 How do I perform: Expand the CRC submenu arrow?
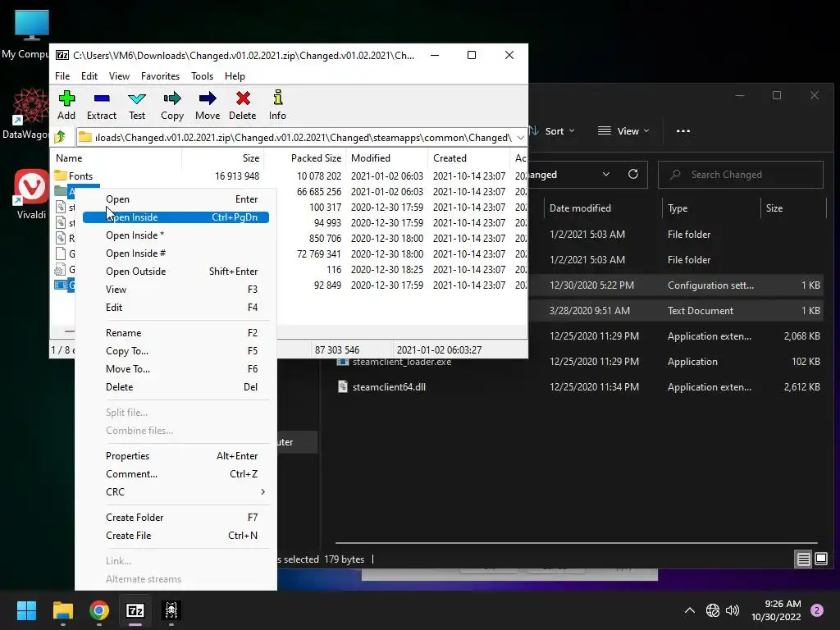tap(262, 492)
